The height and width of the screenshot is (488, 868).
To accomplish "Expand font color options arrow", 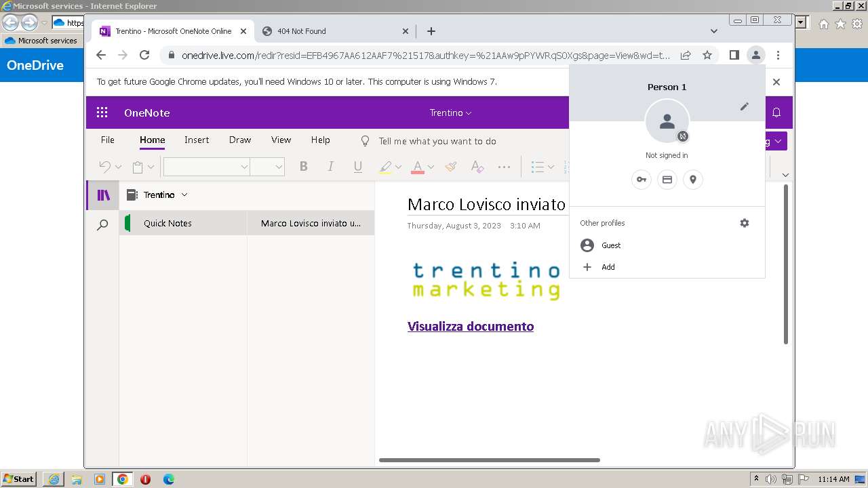I will click(x=431, y=167).
